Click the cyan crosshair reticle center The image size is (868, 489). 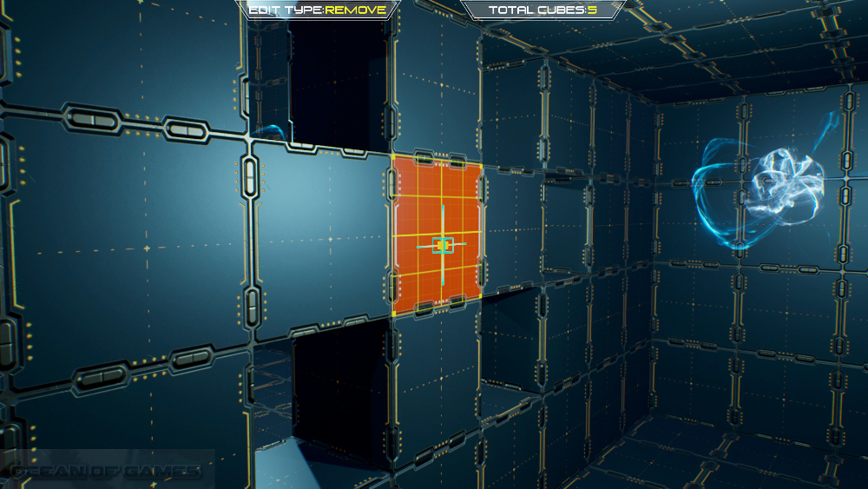(443, 245)
